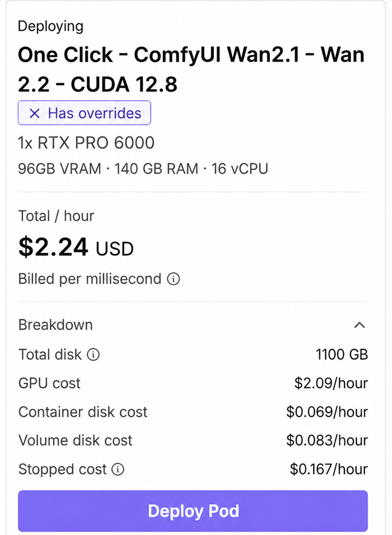Click the Total / hour label
Image resolution: width=392 pixels, height=535 pixels.
(x=56, y=216)
